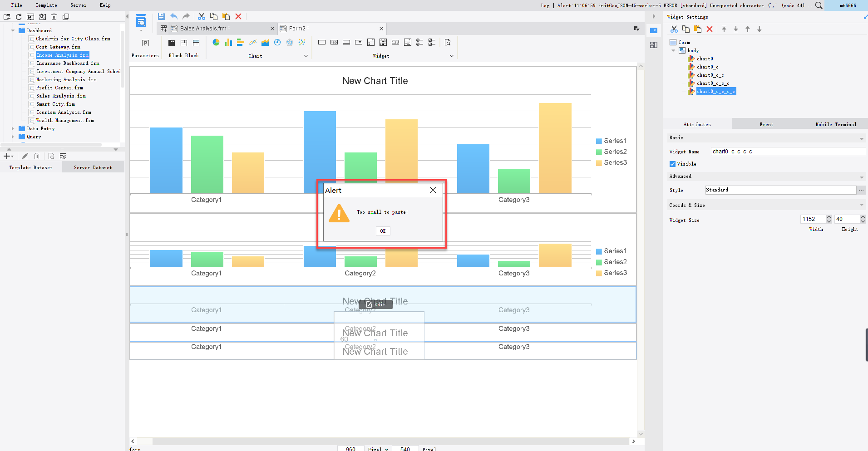
Task: Add a new dataset with the plus icon
Action: [6, 156]
